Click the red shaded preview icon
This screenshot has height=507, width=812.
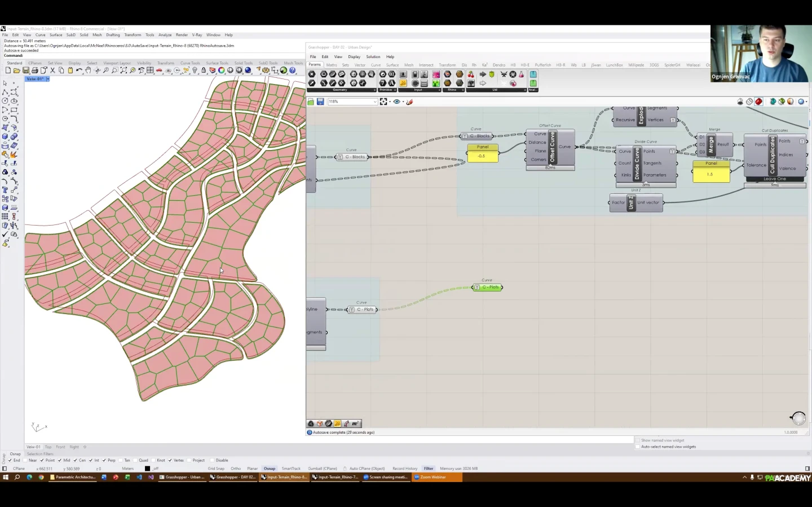click(758, 102)
